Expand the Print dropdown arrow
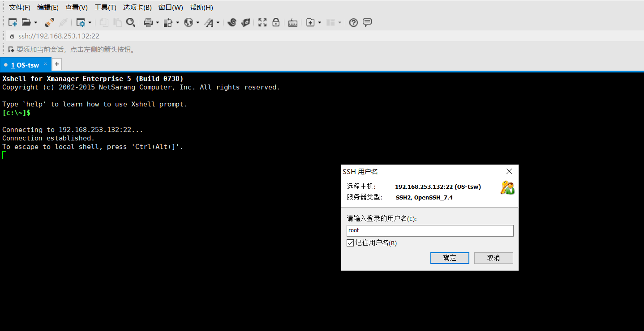This screenshot has height=331, width=644. (157, 22)
